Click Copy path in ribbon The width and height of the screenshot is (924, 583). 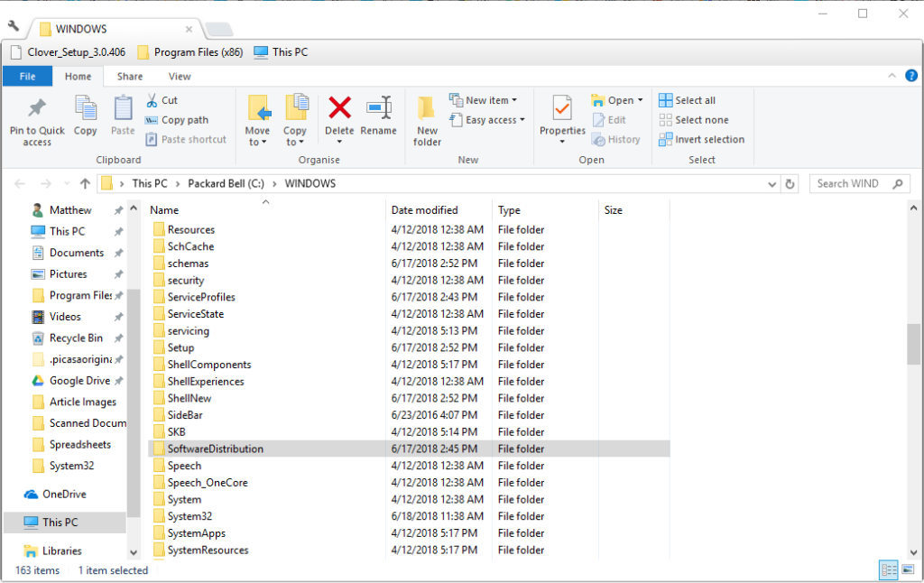(177, 120)
